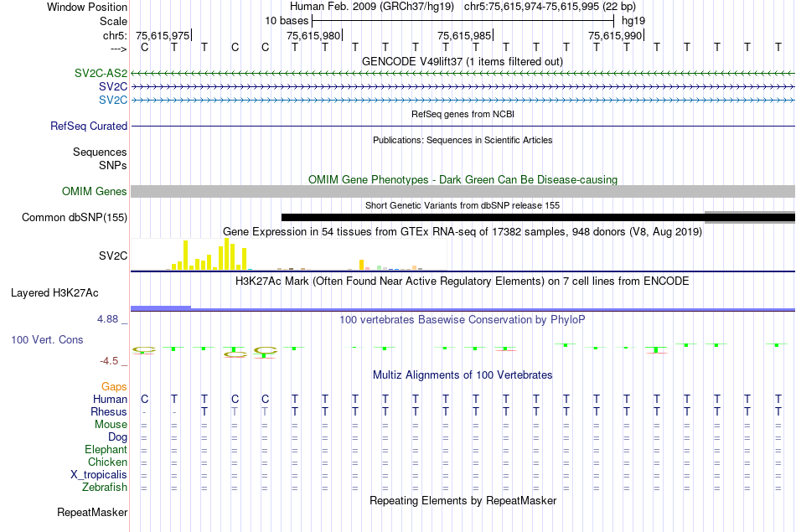Click the Sequences track label
This screenshot has height=532, width=796.
coord(100,152)
